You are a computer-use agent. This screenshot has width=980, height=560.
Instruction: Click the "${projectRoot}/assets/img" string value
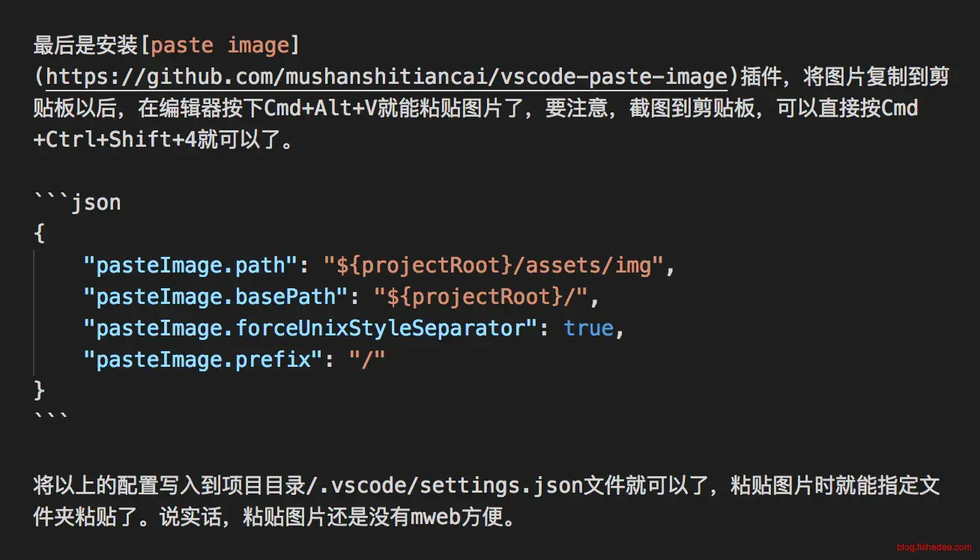pos(494,266)
